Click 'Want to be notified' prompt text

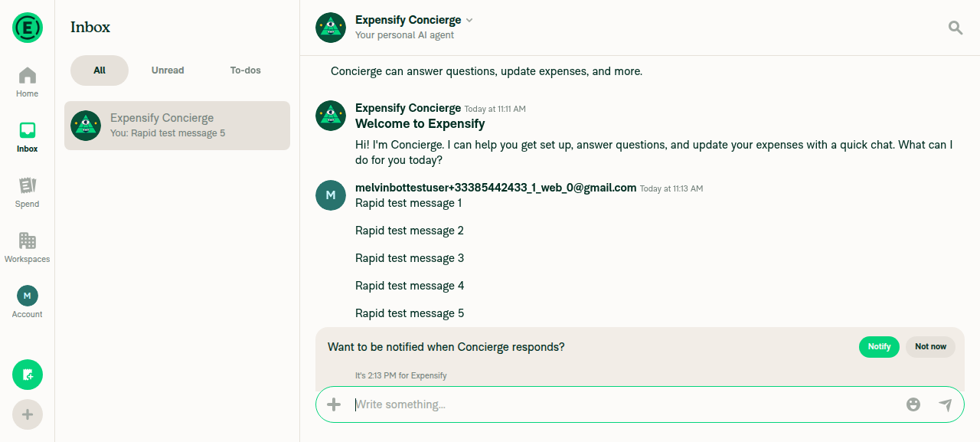(x=446, y=347)
